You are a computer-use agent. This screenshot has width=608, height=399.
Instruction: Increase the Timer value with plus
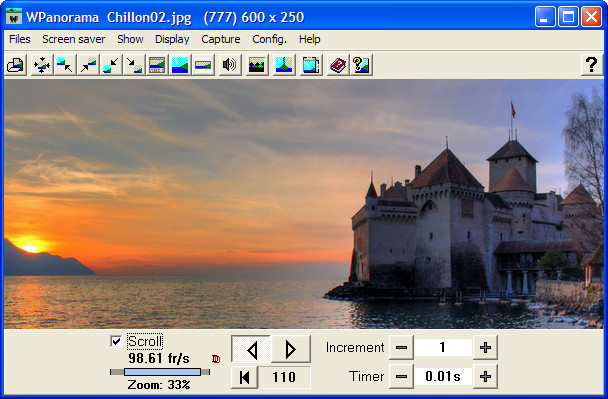[485, 376]
